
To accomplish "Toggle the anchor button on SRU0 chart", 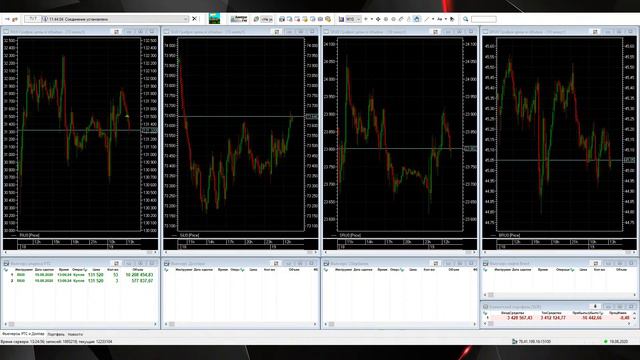I will (436, 31).
